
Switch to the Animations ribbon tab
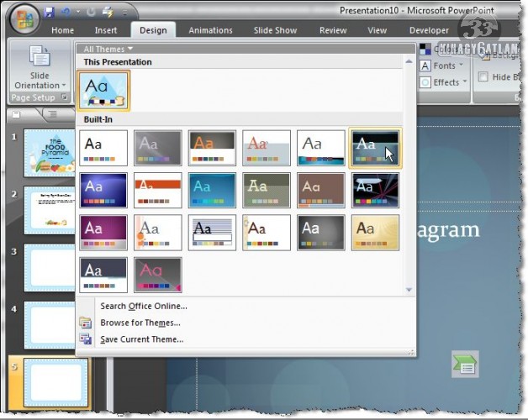(210, 30)
